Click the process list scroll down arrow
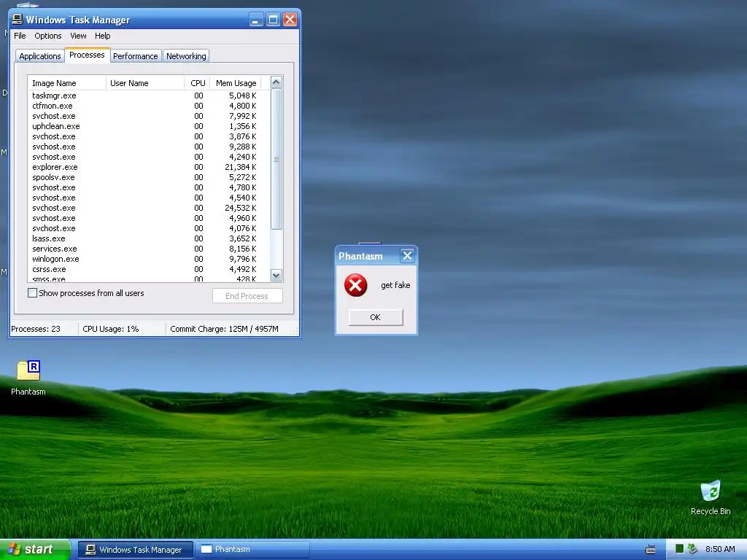The width and height of the screenshot is (747, 560). click(x=276, y=275)
